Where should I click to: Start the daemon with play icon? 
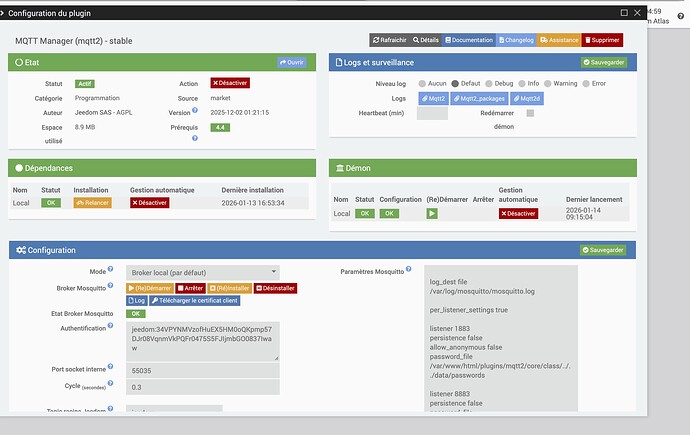coord(432,214)
